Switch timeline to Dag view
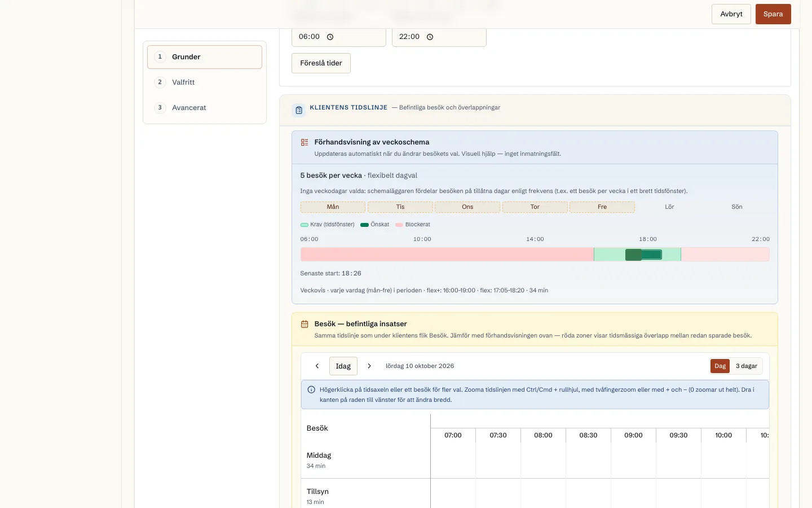 pyautogui.click(x=720, y=366)
